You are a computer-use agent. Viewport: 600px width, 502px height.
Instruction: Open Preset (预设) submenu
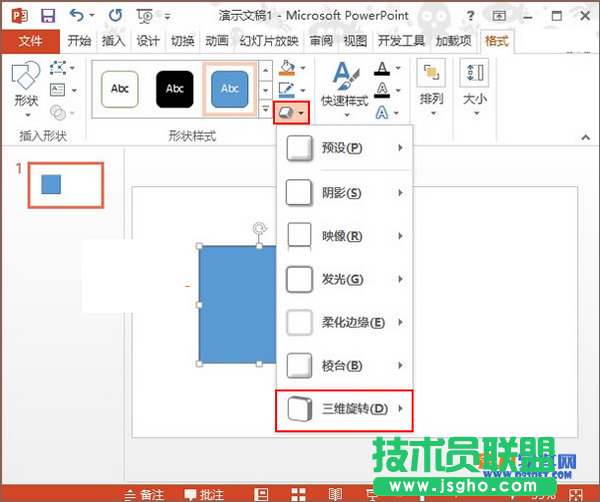coord(344,148)
